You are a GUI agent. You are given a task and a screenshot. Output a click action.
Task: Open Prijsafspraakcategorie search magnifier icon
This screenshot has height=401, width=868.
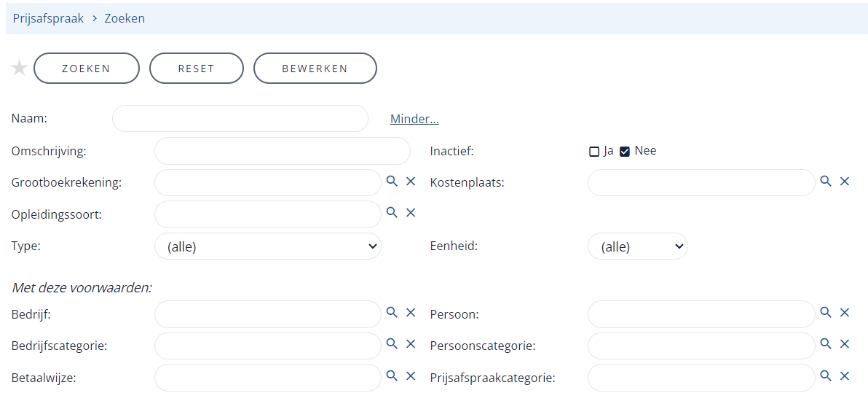[826, 375]
